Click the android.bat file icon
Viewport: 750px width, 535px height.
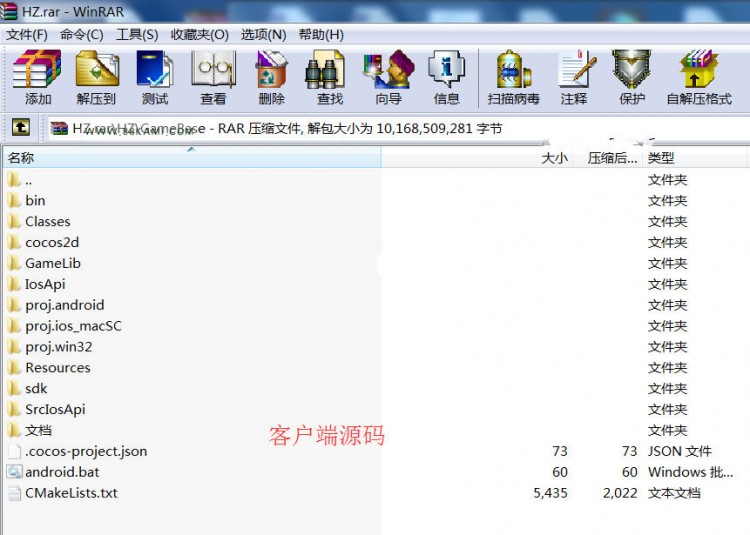click(x=14, y=472)
